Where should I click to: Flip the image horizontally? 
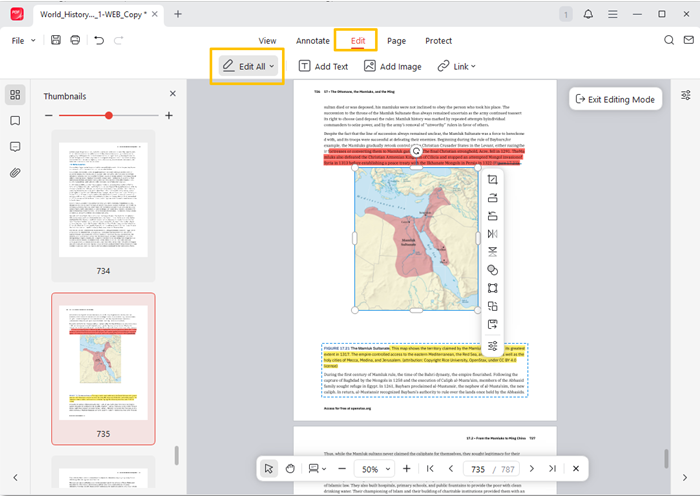click(493, 234)
